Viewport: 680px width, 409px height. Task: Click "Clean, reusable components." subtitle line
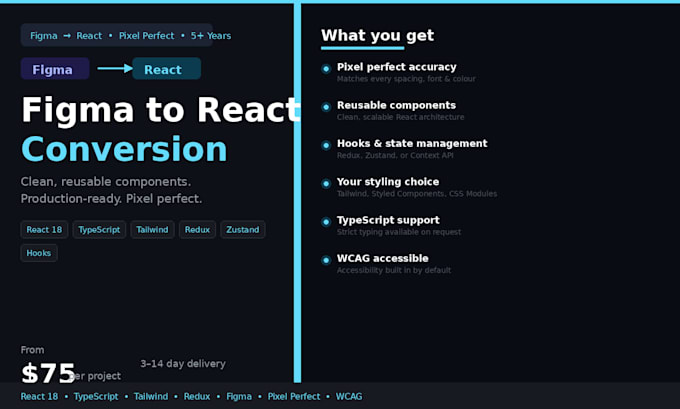click(x=106, y=181)
